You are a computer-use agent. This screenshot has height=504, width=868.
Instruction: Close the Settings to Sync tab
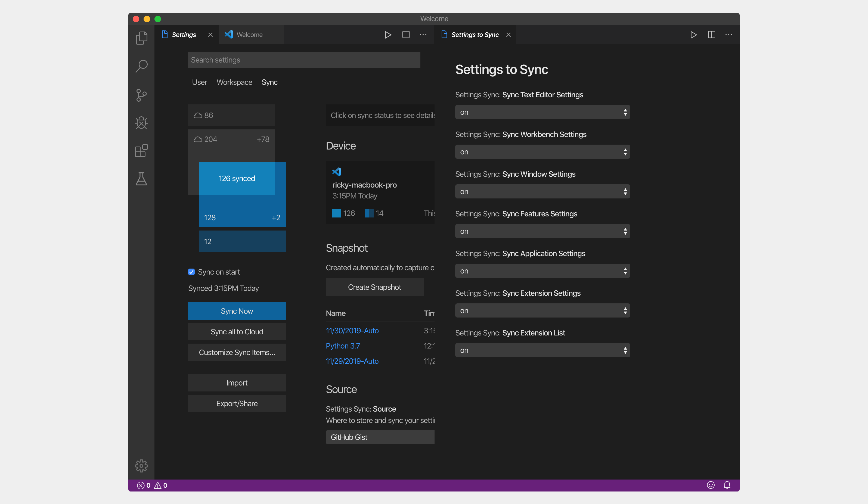[x=509, y=35]
